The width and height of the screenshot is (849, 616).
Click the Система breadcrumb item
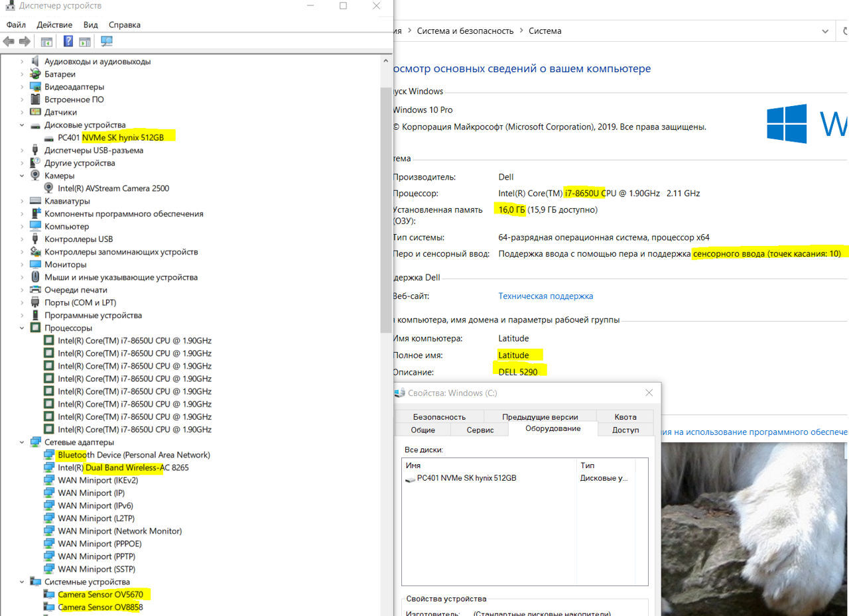pyautogui.click(x=545, y=31)
